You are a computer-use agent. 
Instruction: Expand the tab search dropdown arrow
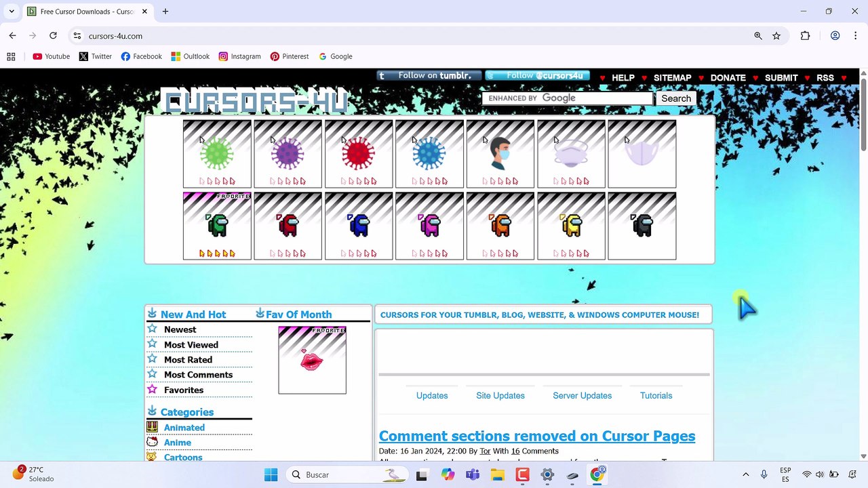click(x=12, y=12)
